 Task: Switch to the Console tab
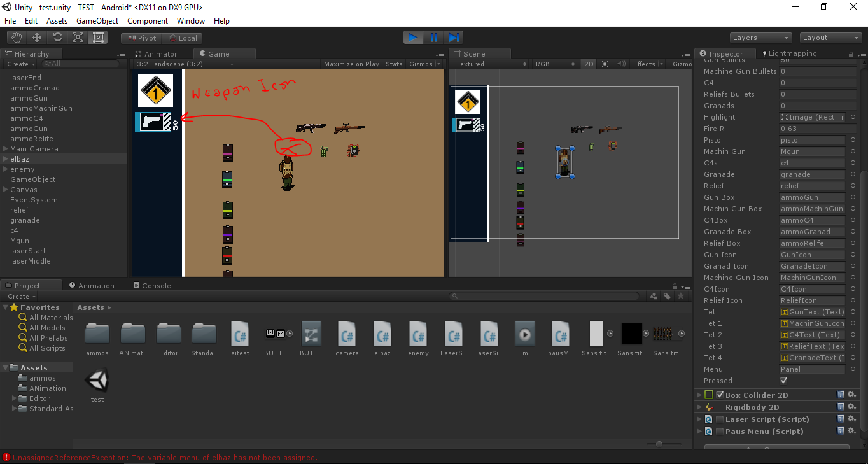point(152,286)
